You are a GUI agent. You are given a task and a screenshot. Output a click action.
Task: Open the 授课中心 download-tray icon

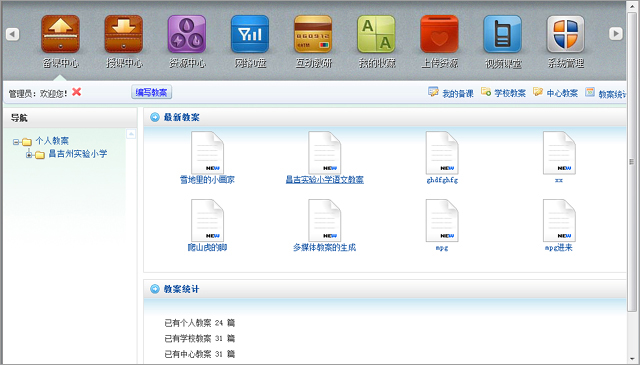click(x=124, y=34)
